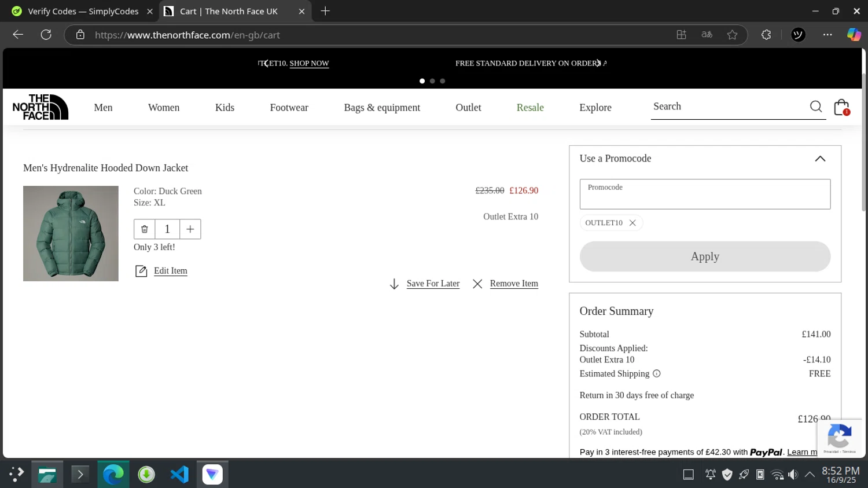Click the SHOP NOW banner link
The image size is (868, 488).
309,63
